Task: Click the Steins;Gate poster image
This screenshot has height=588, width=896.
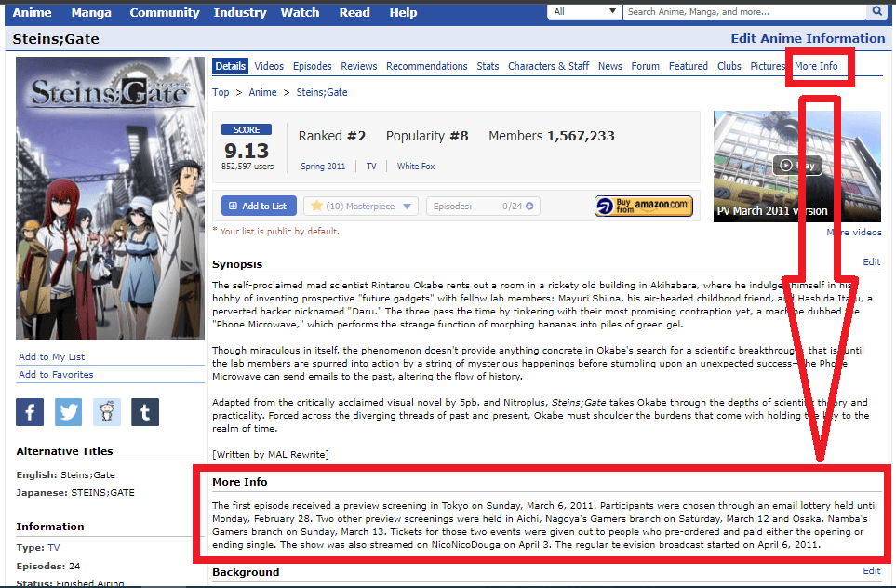Action: pos(110,198)
